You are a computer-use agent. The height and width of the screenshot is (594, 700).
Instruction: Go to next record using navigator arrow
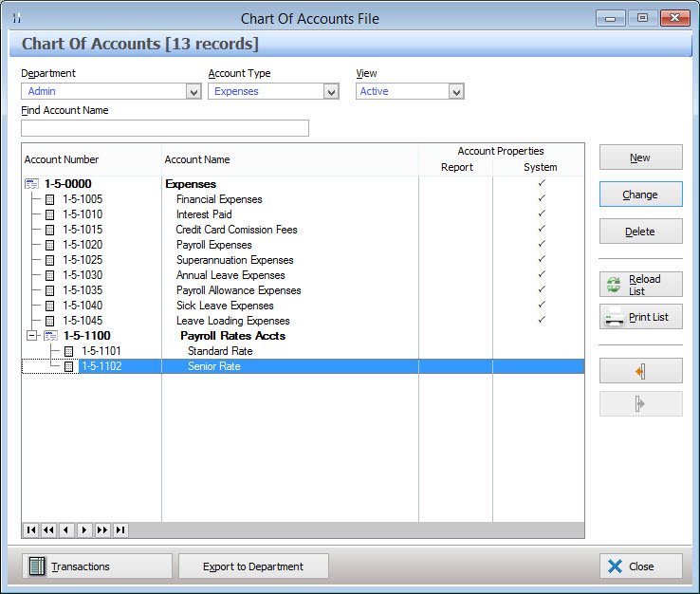click(x=84, y=530)
